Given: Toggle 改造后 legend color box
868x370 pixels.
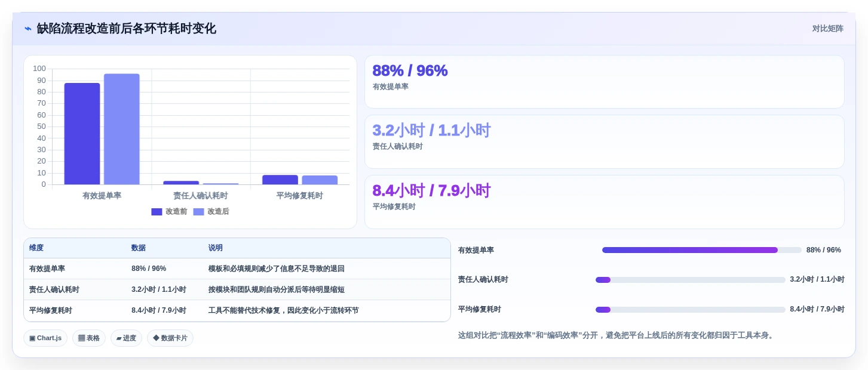Looking at the screenshot, I should click(199, 212).
